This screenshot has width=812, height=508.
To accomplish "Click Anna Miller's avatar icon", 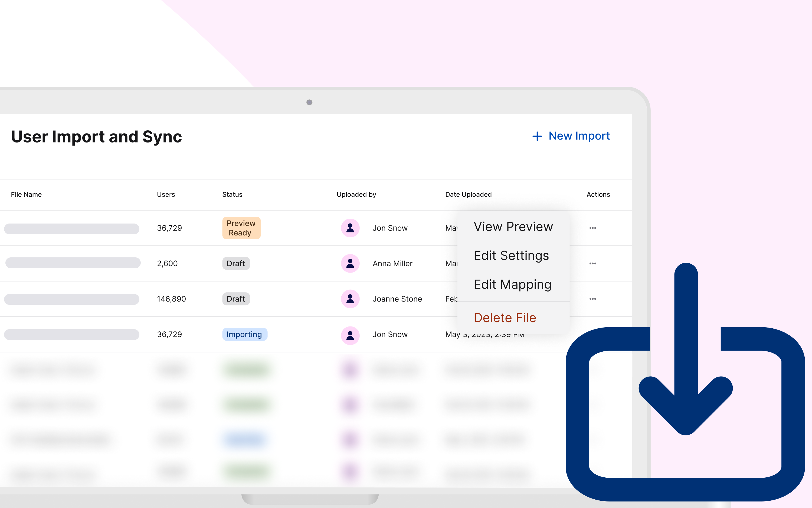I will (x=350, y=263).
